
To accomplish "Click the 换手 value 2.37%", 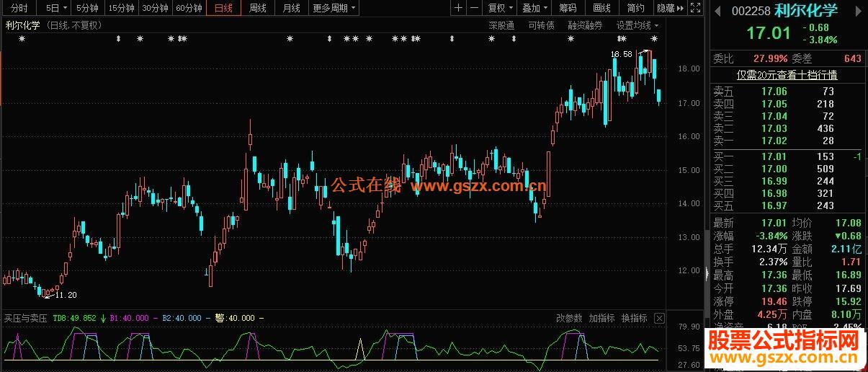I will pyautogui.click(x=773, y=262).
